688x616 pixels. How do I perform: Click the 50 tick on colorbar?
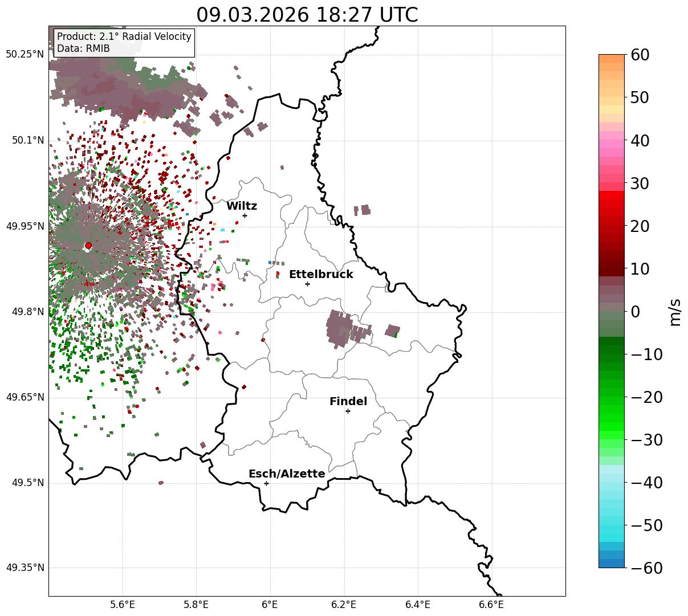[640, 97]
